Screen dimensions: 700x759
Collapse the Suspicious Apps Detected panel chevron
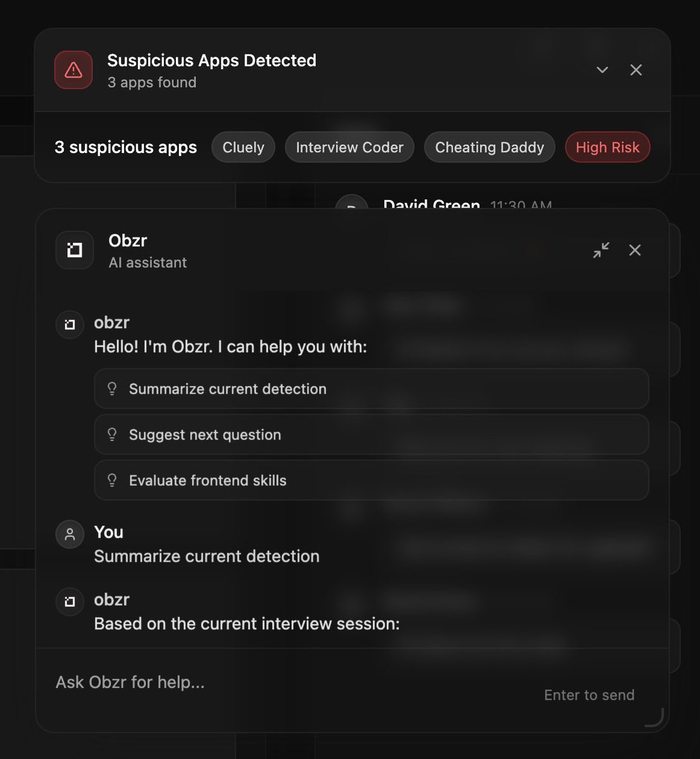coord(602,70)
